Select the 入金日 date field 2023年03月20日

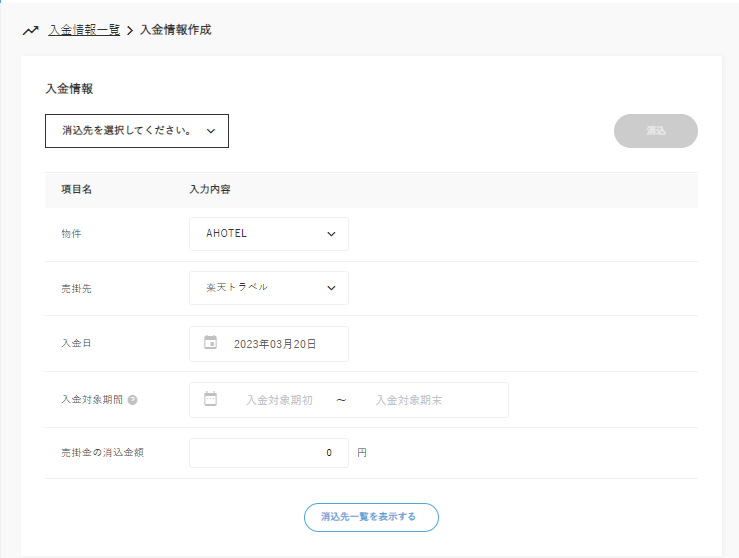pyautogui.click(x=275, y=343)
